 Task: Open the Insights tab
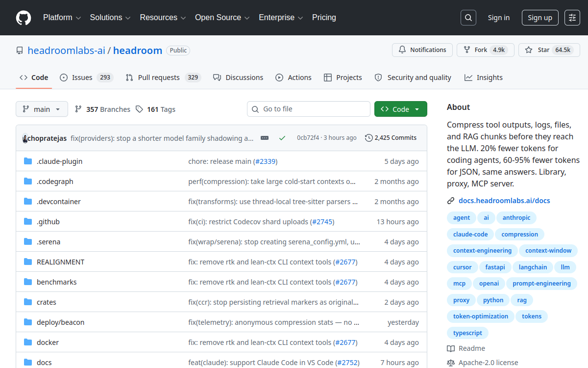(484, 78)
